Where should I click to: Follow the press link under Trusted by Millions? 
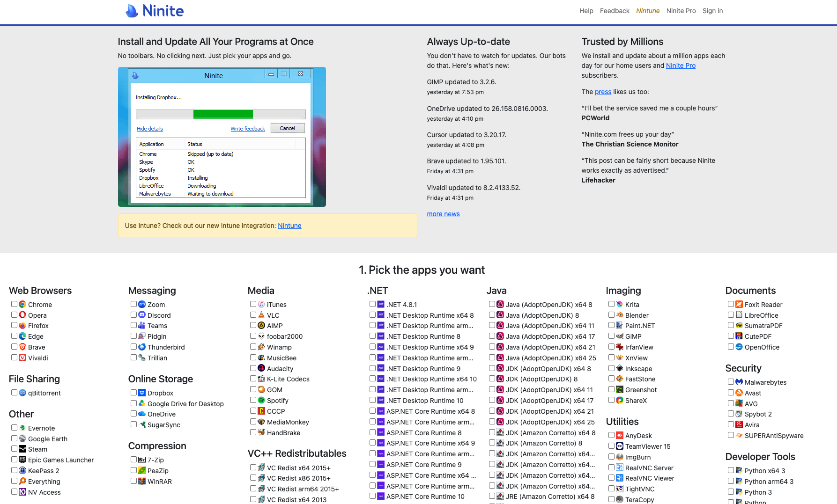[x=603, y=92]
